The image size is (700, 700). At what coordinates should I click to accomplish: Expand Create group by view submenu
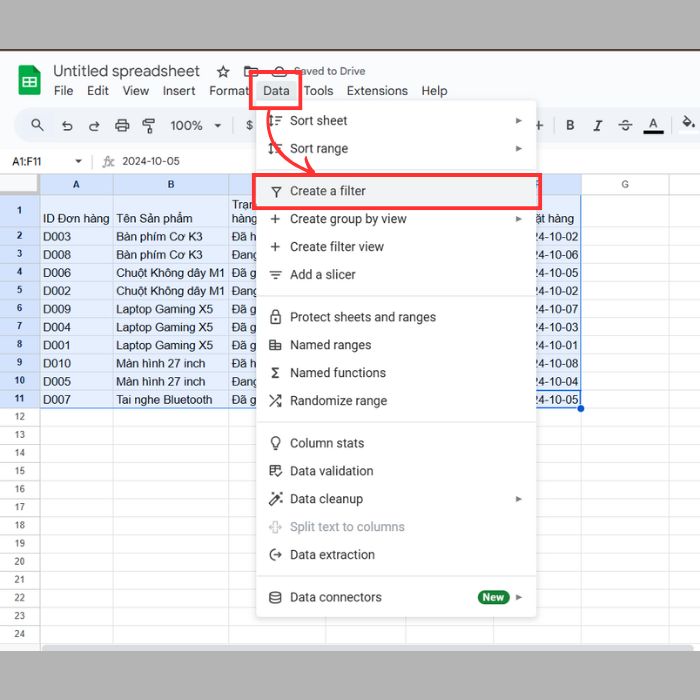396,219
